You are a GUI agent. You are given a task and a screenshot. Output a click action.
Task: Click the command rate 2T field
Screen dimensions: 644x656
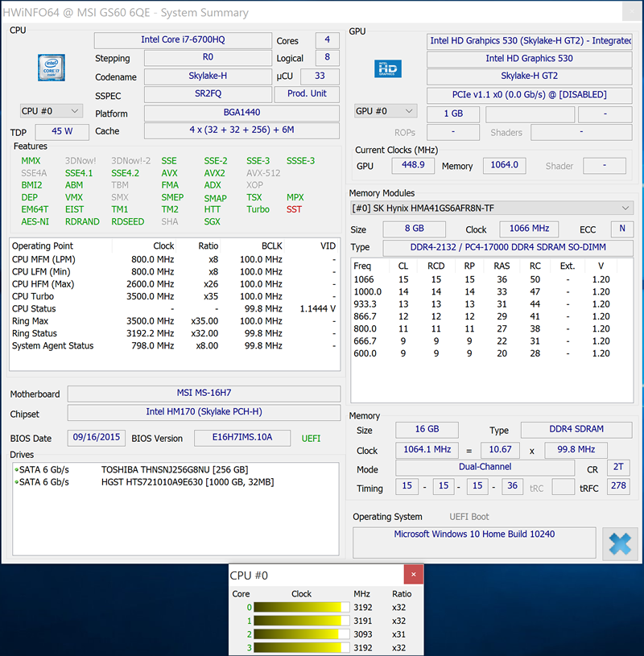click(x=618, y=468)
